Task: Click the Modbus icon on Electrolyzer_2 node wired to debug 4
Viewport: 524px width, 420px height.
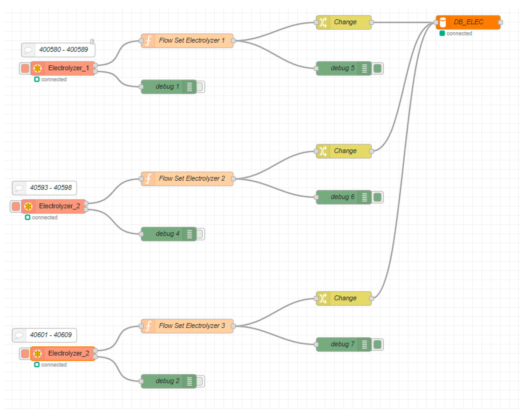Action: coord(28,206)
